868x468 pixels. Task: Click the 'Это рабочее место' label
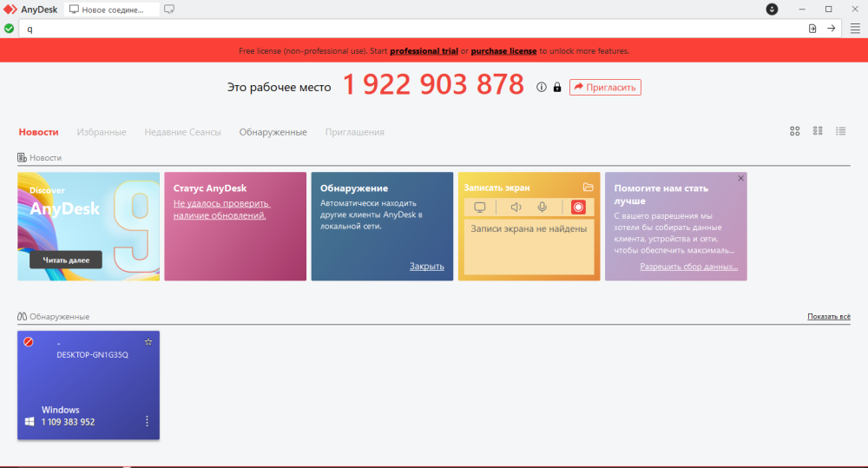click(x=279, y=87)
